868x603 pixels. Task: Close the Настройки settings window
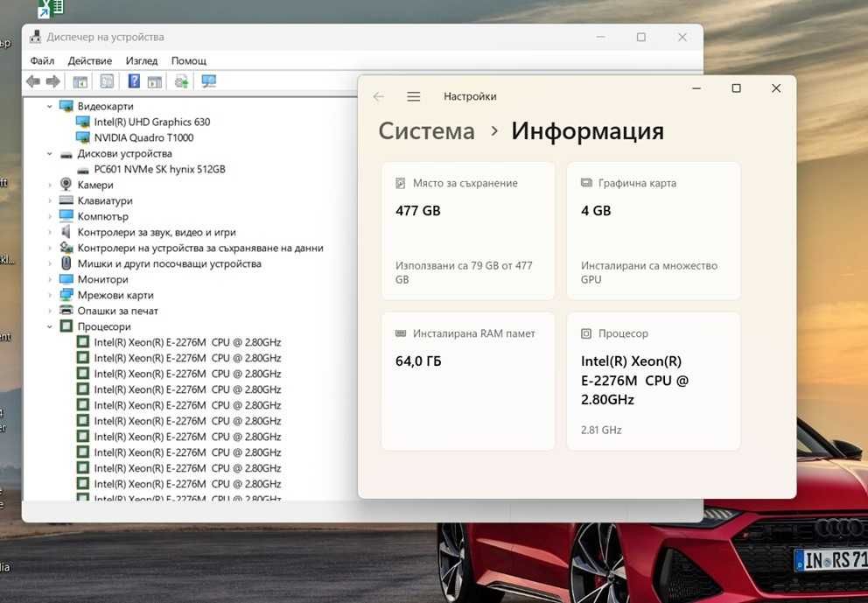point(776,88)
